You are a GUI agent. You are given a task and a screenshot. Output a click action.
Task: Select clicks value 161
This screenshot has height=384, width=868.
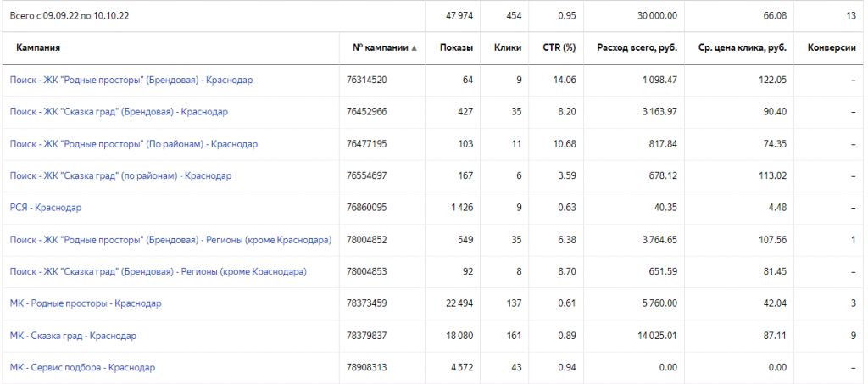pos(515,336)
